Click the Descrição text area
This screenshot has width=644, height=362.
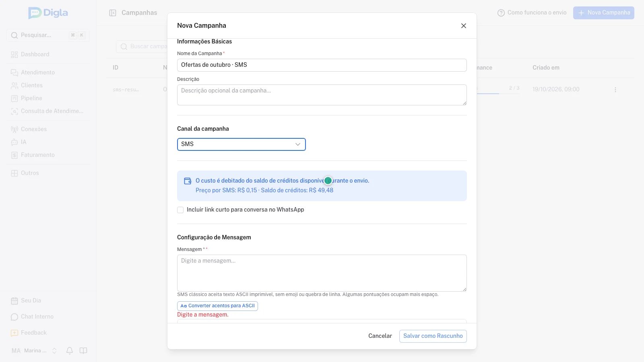tap(322, 95)
